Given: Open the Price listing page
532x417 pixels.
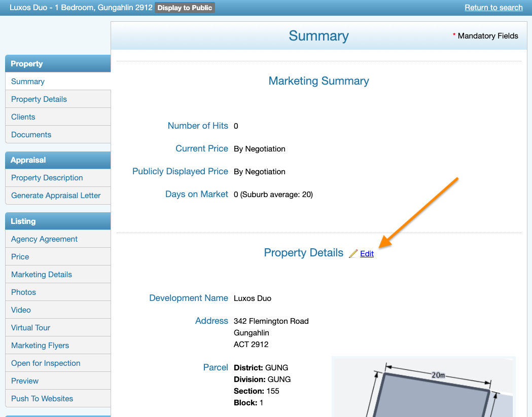Looking at the screenshot, I should [x=20, y=257].
